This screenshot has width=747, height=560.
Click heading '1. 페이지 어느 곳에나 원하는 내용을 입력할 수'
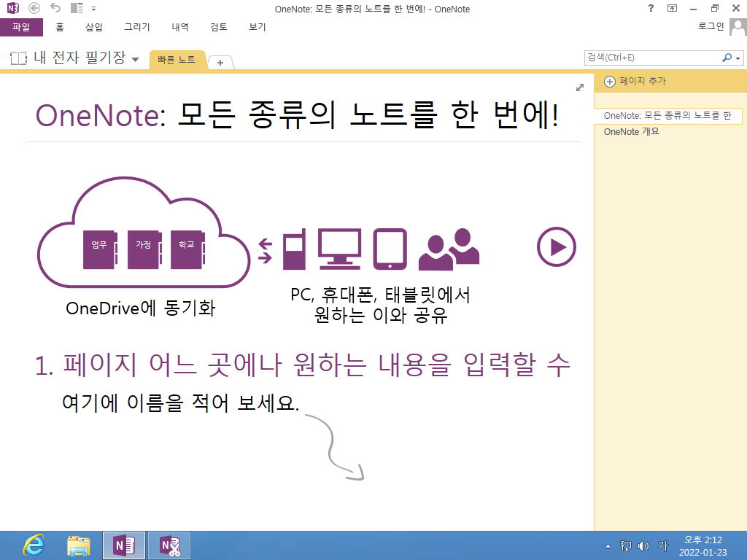click(303, 365)
